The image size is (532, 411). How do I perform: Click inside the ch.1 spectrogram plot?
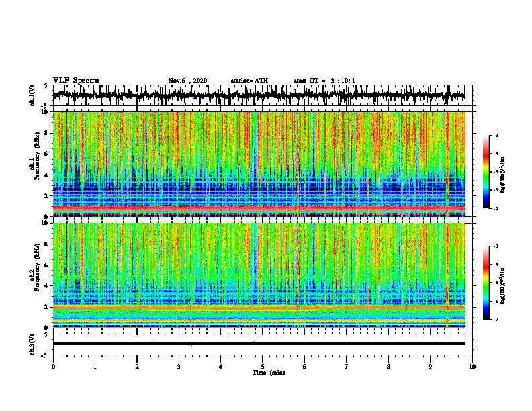coord(259,164)
